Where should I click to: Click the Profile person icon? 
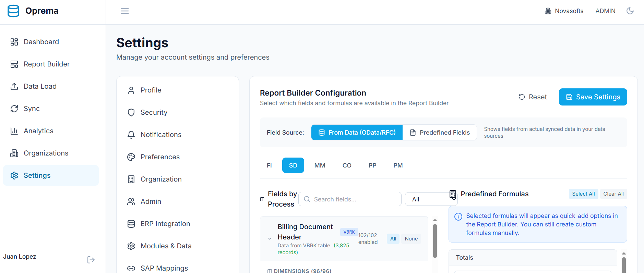tap(131, 90)
